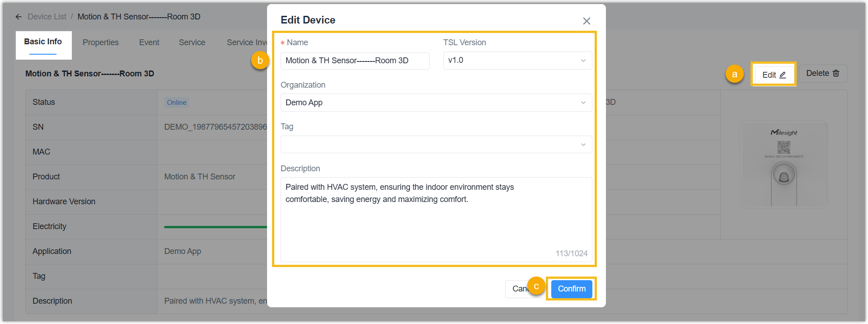Open the Tag dropdown in dialog
Image resolution: width=868 pixels, height=324 pixels.
coord(436,145)
